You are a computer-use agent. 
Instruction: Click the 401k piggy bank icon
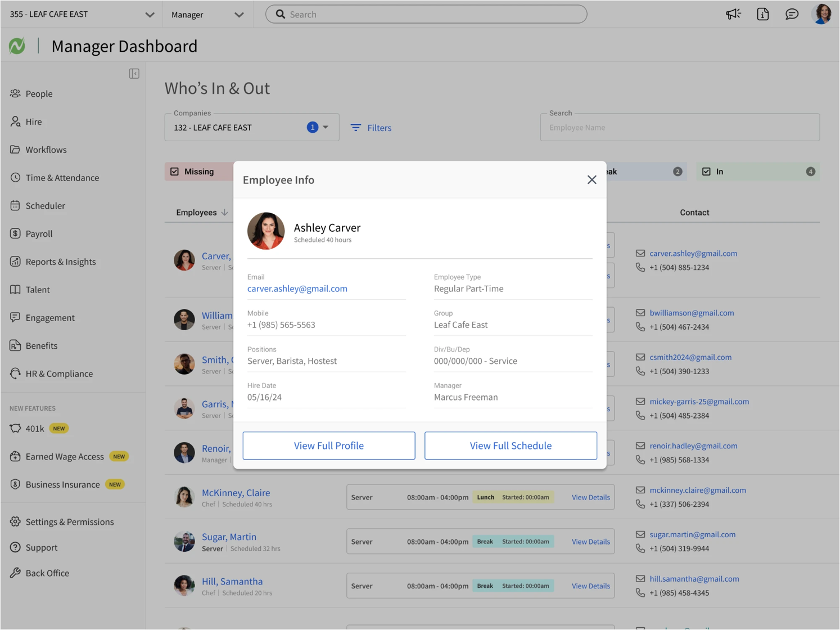coord(15,428)
